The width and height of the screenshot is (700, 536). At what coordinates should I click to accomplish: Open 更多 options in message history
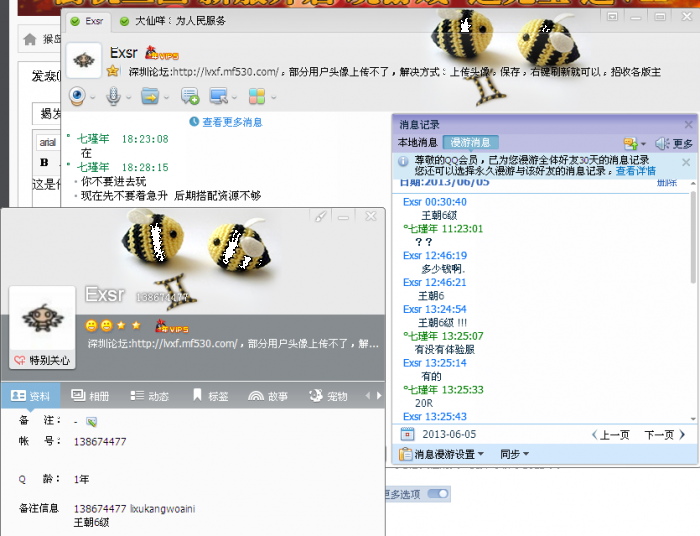click(x=683, y=144)
